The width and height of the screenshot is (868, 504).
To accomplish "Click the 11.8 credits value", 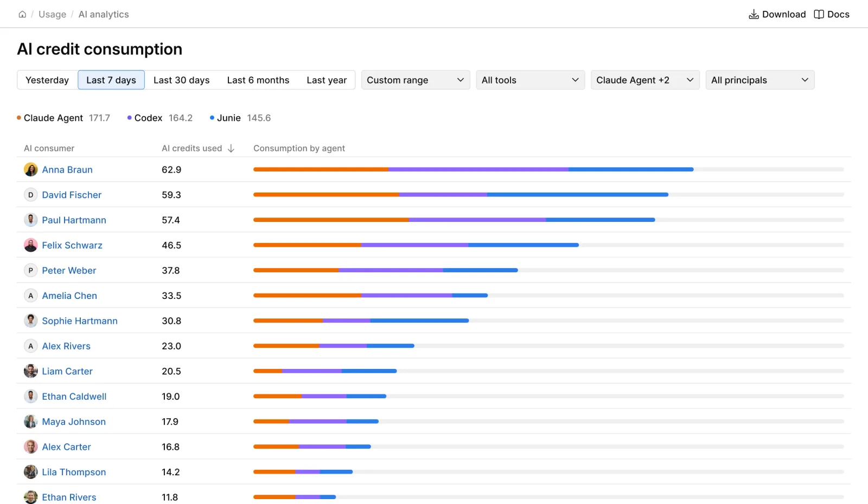I will point(170,497).
